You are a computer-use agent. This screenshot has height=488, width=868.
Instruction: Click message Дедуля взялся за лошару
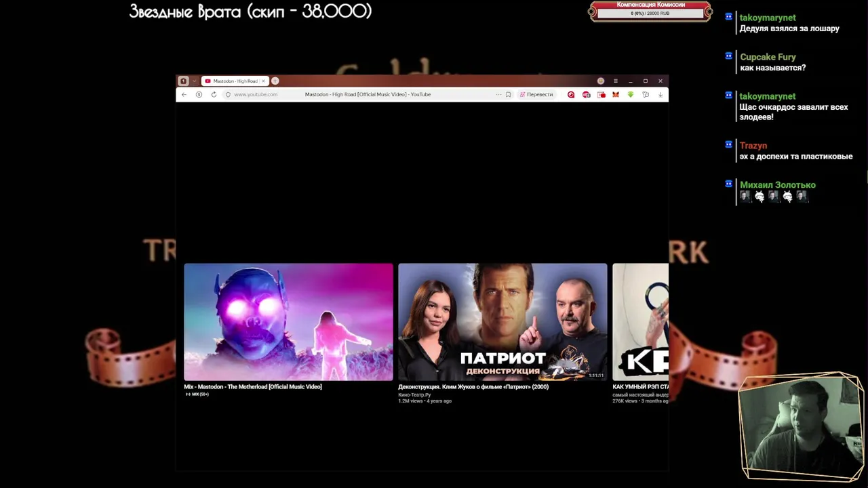click(x=789, y=28)
